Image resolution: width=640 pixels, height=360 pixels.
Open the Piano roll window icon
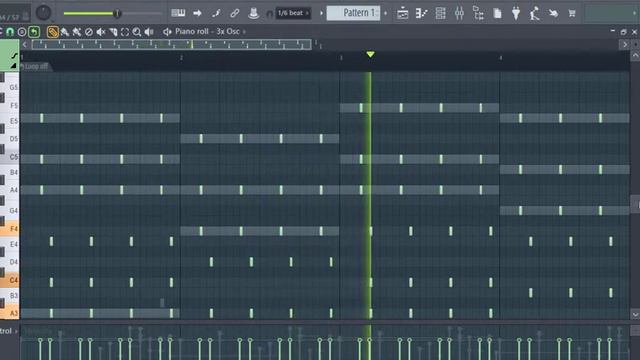pyautogui.click(x=421, y=13)
